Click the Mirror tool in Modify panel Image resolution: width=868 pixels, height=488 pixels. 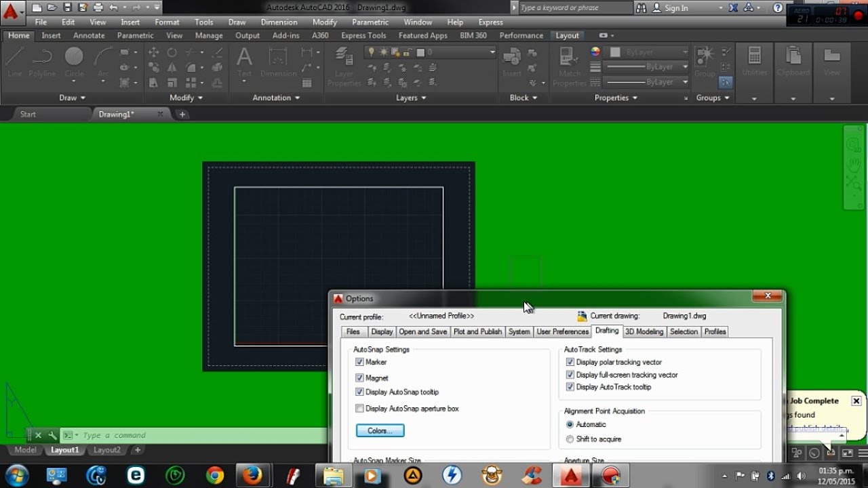pyautogui.click(x=172, y=67)
